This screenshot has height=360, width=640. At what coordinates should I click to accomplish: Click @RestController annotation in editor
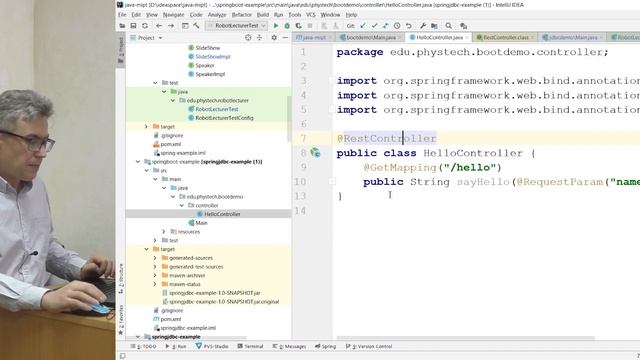tap(387, 138)
